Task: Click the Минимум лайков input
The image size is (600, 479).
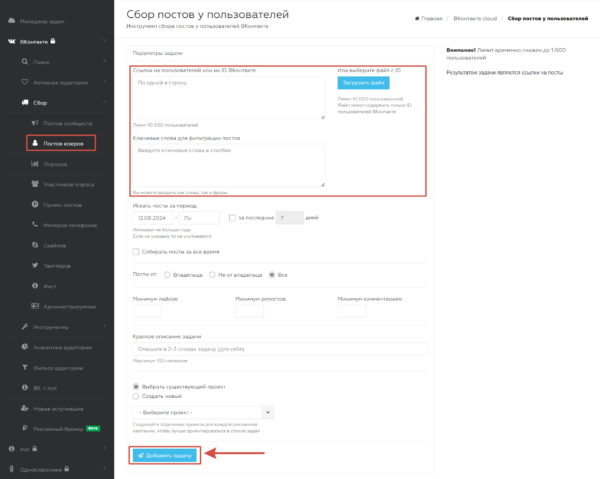Action: point(147,311)
